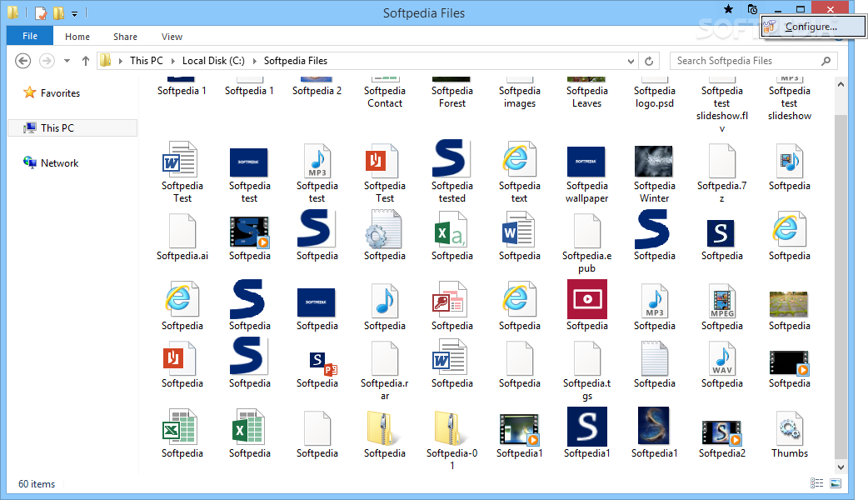Select the Softpedia images item
The height and width of the screenshot is (500, 868).
click(x=519, y=94)
